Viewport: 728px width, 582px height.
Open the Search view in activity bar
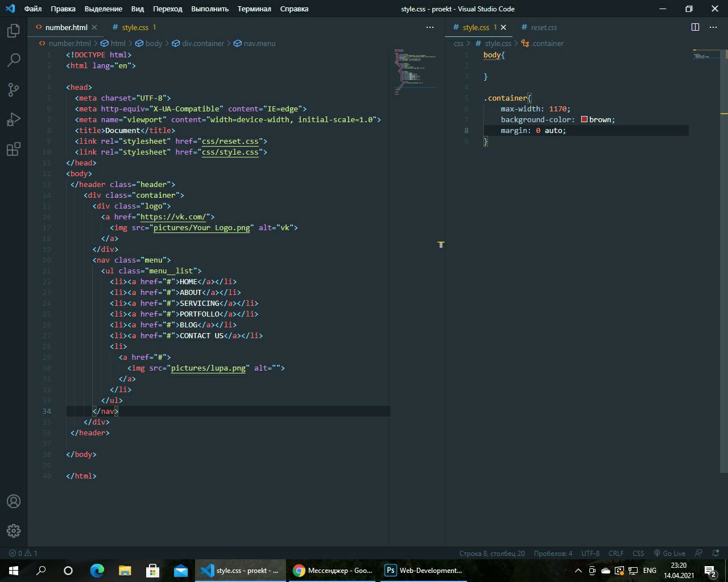[14, 60]
